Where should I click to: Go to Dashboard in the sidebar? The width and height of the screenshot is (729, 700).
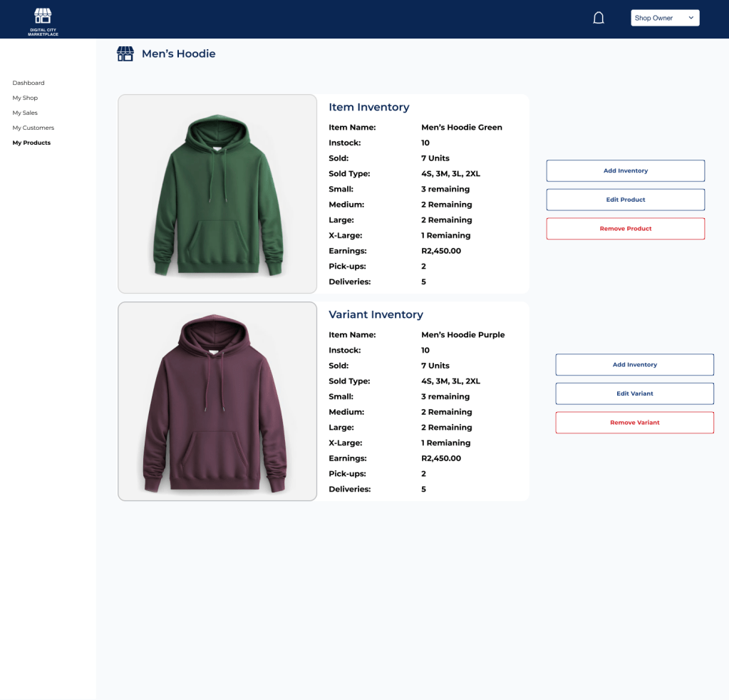tap(29, 83)
